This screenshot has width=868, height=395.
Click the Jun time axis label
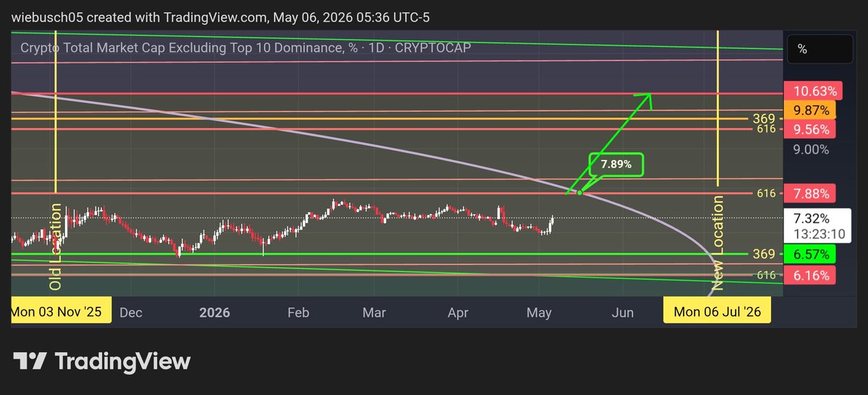[x=623, y=313]
